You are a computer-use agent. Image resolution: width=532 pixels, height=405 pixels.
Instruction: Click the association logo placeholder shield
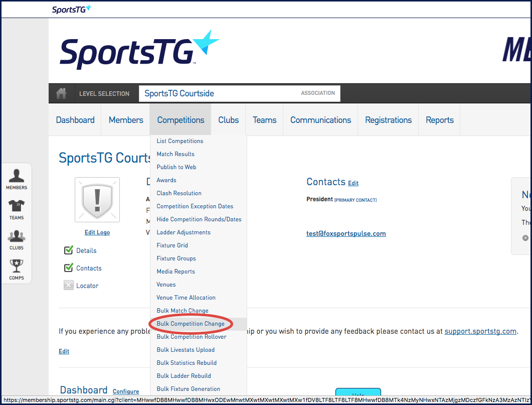tap(97, 200)
